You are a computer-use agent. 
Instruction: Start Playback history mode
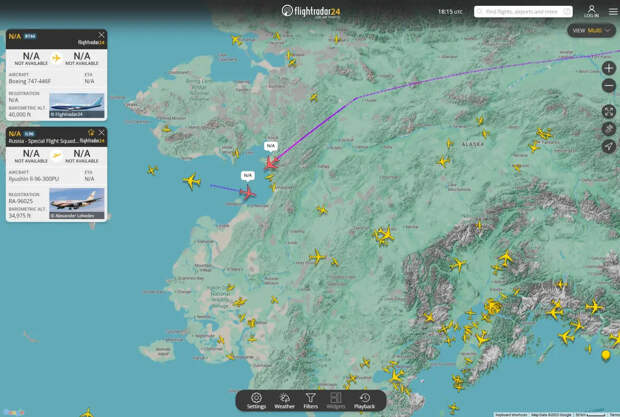(x=365, y=400)
